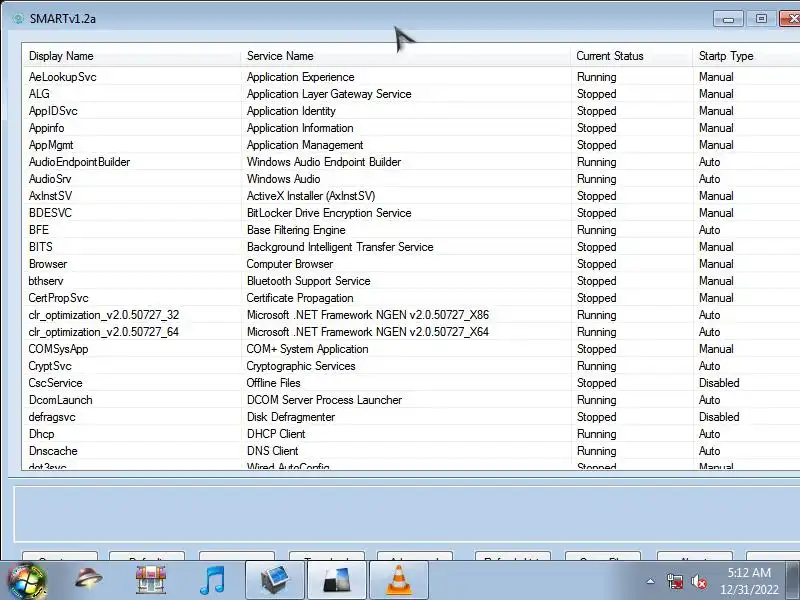Click the muted volume tray icon
800x600 pixels.
pyautogui.click(x=698, y=581)
